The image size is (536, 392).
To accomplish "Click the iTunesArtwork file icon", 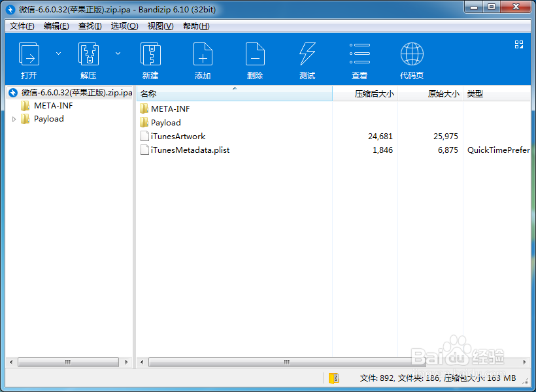I will pyautogui.click(x=144, y=136).
